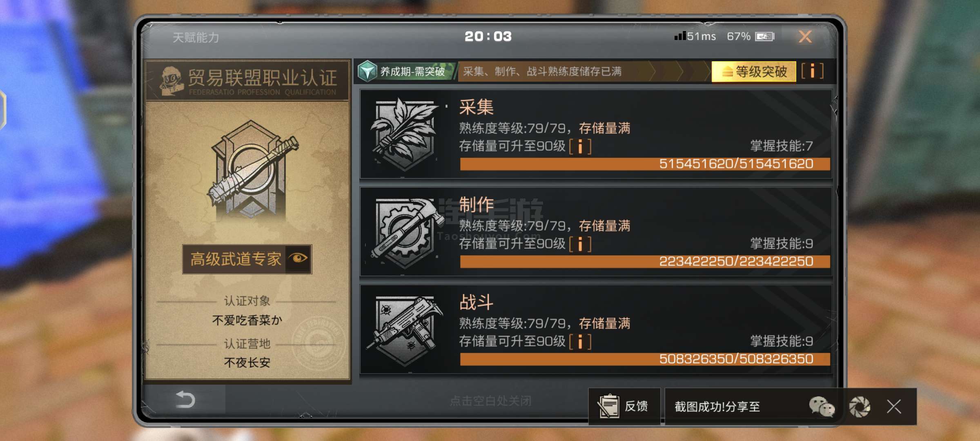The image size is (980, 441).
Task: Share screenshot via camera shutter icon
Action: [860, 407]
